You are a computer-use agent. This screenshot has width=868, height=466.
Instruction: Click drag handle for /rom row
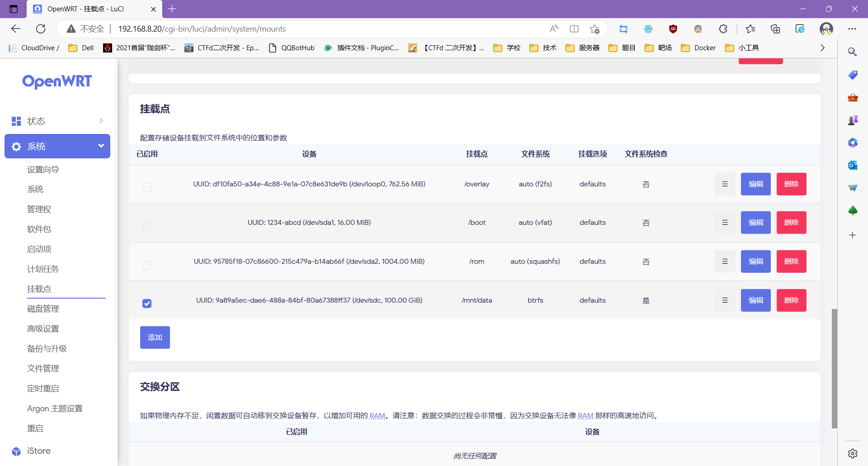(x=725, y=262)
